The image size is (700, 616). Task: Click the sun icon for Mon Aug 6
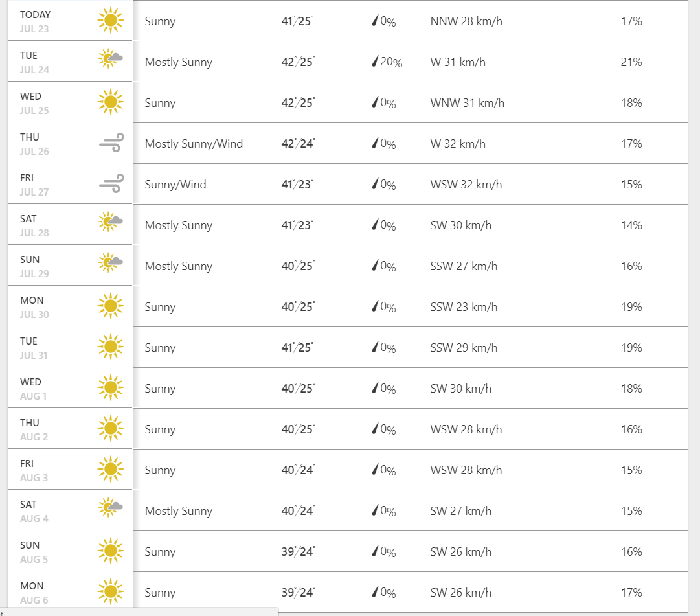(x=110, y=592)
